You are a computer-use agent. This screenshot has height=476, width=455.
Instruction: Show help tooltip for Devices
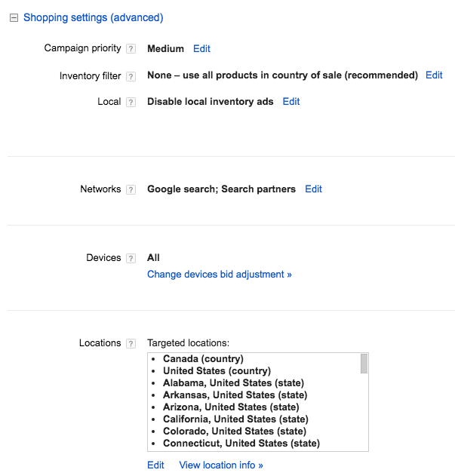click(131, 258)
